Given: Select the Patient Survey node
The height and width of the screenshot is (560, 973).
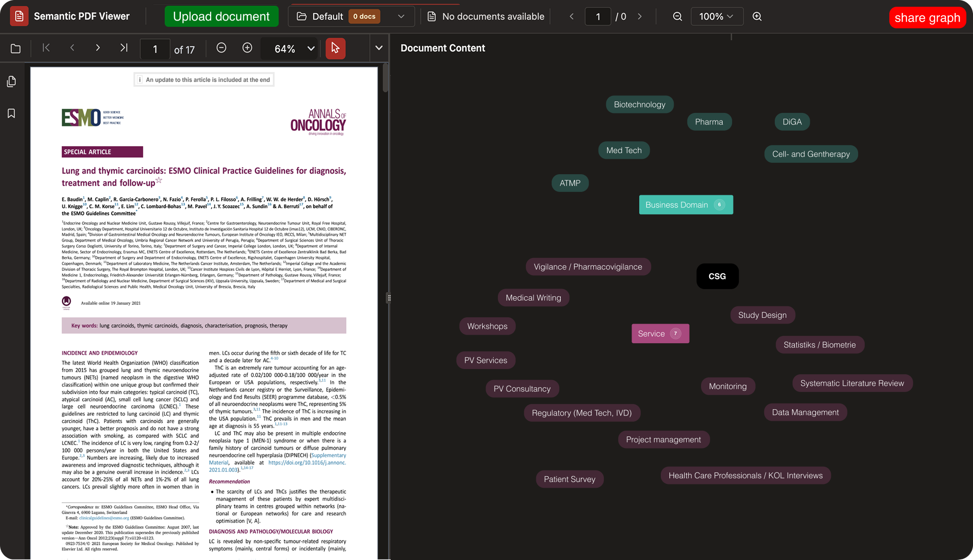Looking at the screenshot, I should click(x=569, y=479).
